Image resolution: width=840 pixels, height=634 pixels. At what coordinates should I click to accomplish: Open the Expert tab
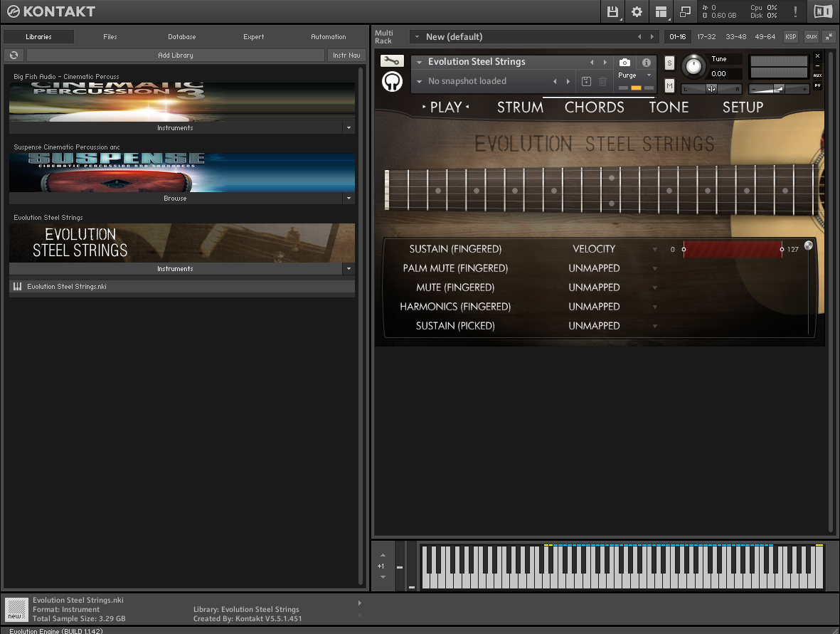click(x=253, y=36)
